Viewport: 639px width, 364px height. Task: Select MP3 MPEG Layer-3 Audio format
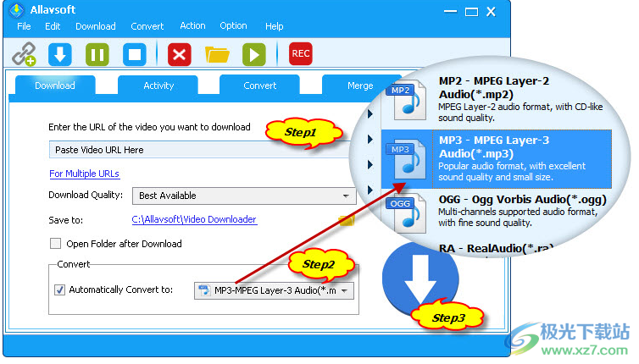(496, 159)
